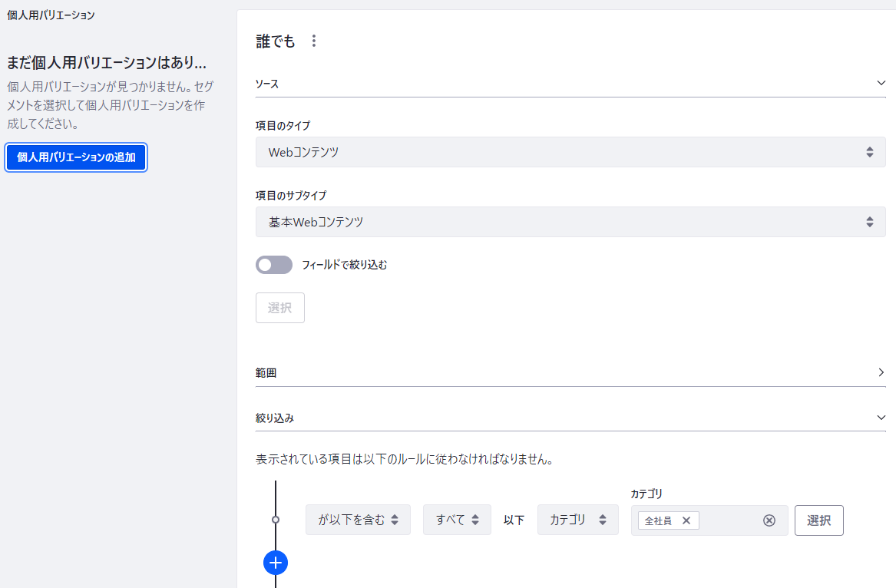The width and height of the screenshot is (896, 588).
Task: Click the 選択 button beside category field
Action: pyautogui.click(x=818, y=520)
